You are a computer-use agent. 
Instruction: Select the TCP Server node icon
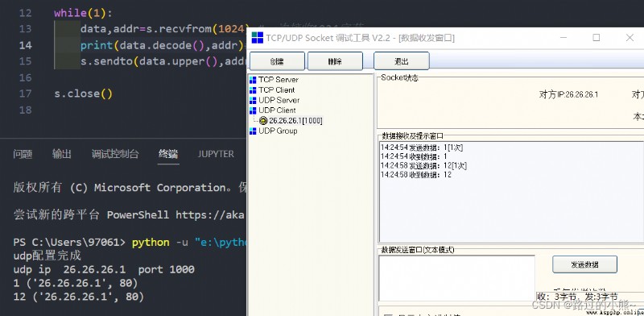point(253,80)
